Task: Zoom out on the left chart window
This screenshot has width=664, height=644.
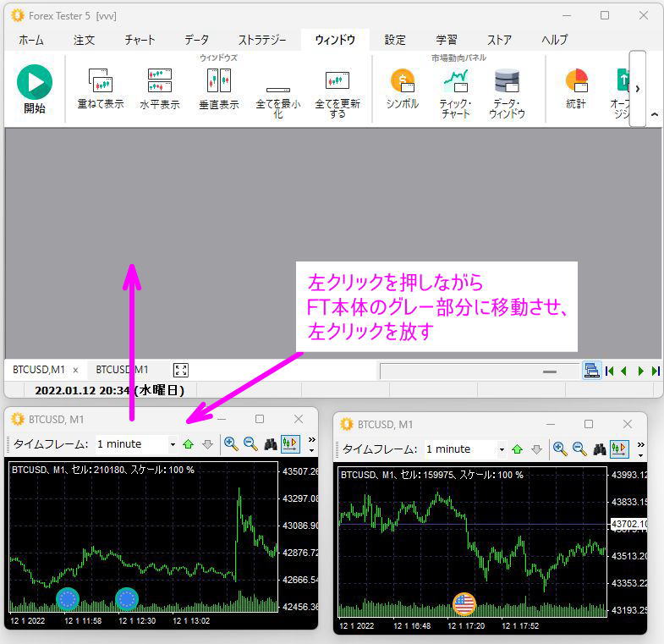Action: coord(250,444)
